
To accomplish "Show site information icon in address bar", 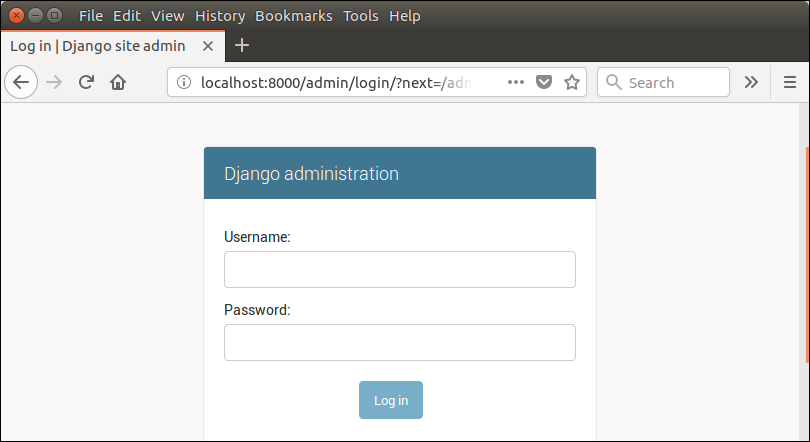I will click(184, 83).
